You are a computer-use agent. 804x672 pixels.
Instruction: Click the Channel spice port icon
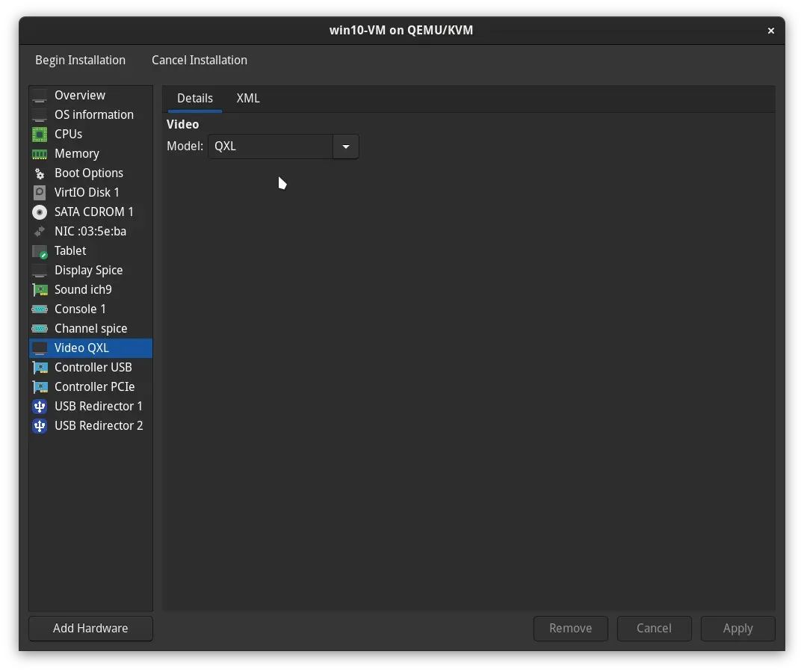40,329
